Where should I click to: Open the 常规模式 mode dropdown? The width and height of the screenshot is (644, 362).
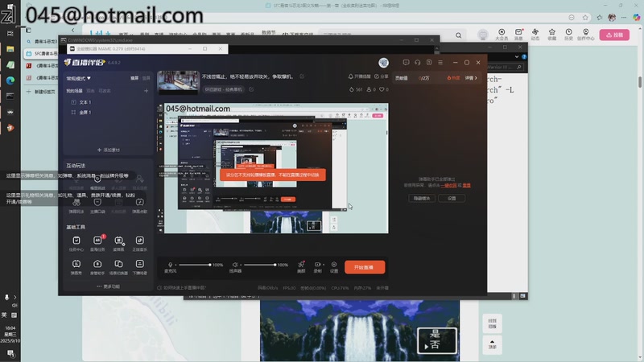[78, 78]
